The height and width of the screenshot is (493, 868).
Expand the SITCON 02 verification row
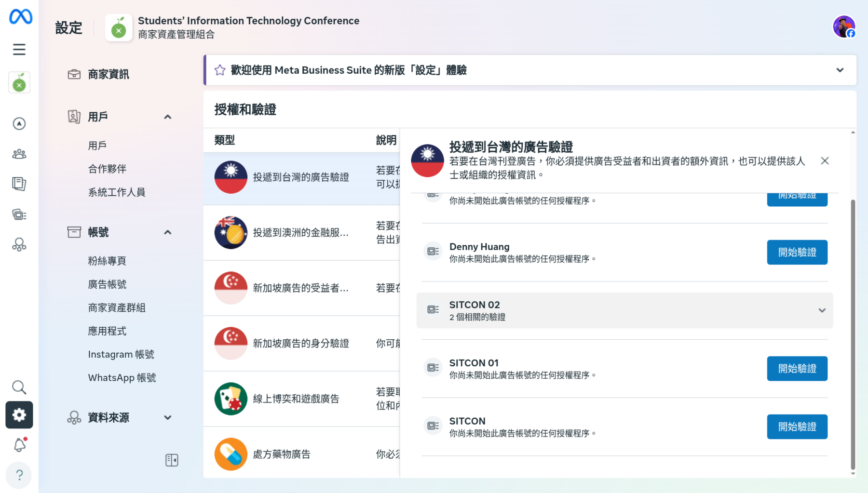pos(822,310)
